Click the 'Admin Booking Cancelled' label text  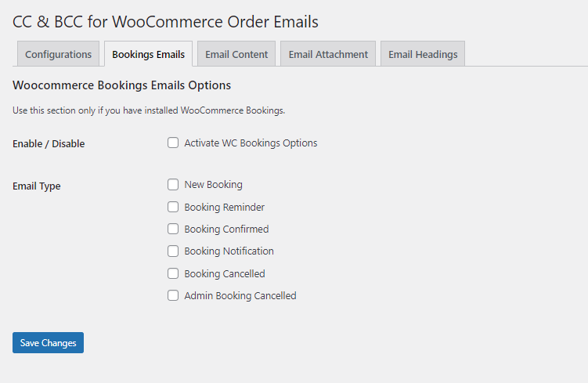(240, 296)
